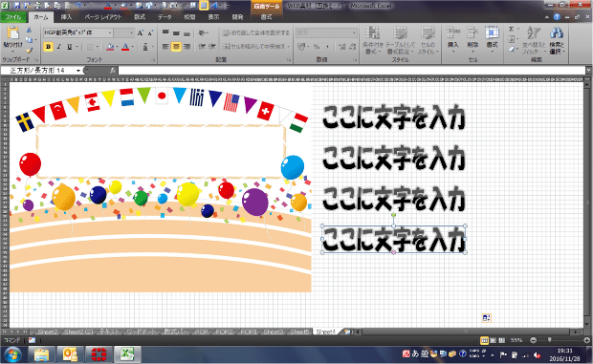Open the font name dropdown
593x364 pixels.
click(x=110, y=32)
